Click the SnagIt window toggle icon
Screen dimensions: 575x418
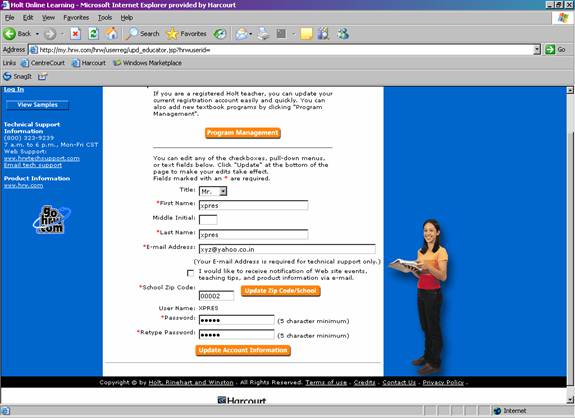(x=43, y=76)
